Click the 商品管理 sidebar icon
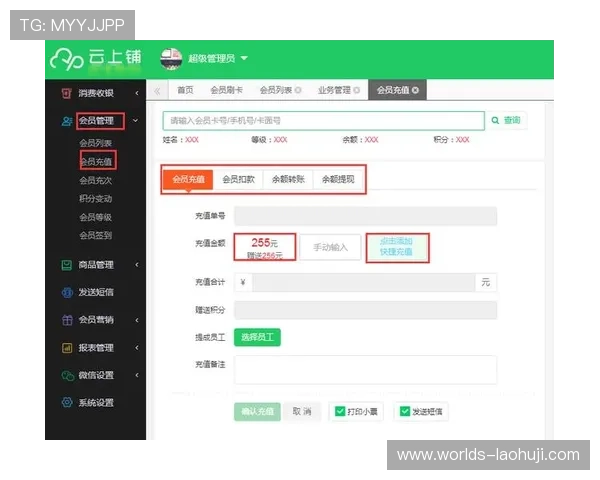Screen dimensions: 600x480 tap(67, 265)
